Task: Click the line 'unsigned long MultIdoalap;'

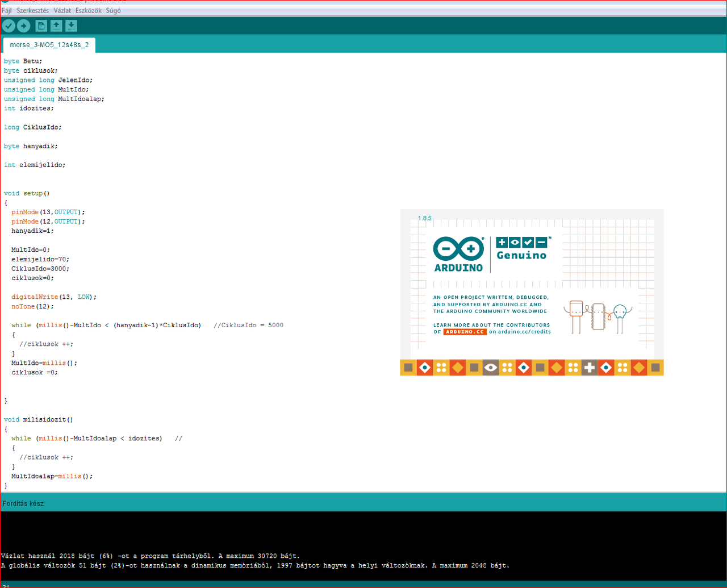Action: 54,99
